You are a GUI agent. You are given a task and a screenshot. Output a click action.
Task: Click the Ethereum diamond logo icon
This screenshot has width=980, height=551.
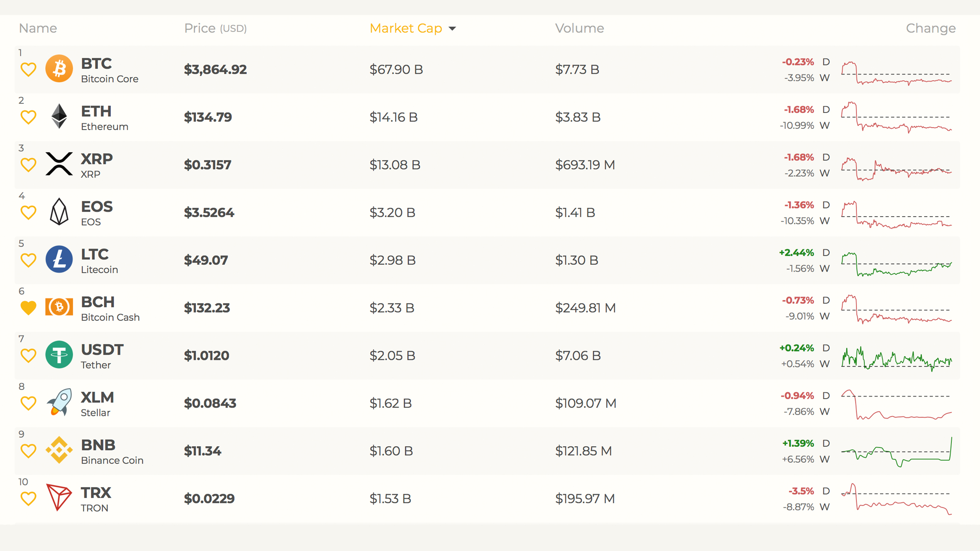[x=59, y=116]
